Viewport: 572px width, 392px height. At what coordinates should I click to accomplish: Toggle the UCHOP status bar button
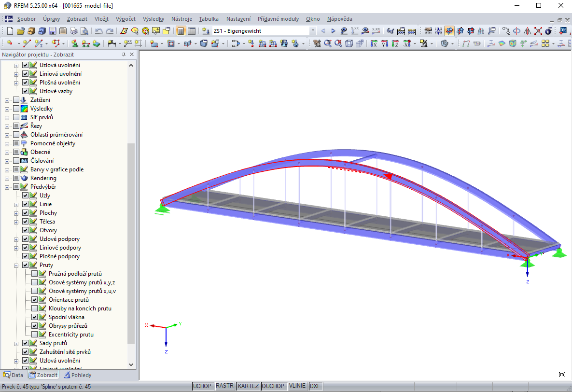pyautogui.click(x=202, y=386)
